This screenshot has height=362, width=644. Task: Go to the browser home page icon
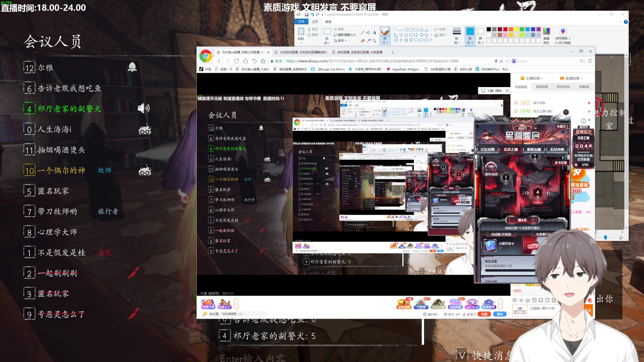pyautogui.click(x=245, y=61)
